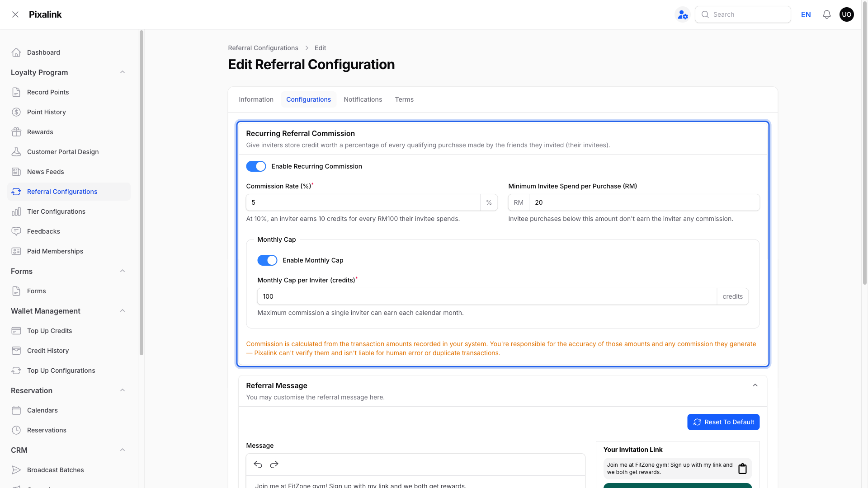The image size is (868, 488).
Task: Open the Terms tab
Action: 404,99
